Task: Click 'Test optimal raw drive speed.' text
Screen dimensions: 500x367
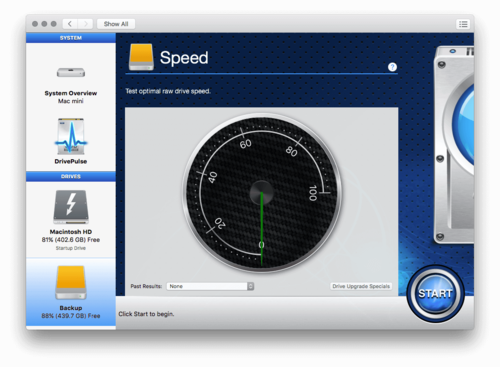Action: click(x=168, y=91)
